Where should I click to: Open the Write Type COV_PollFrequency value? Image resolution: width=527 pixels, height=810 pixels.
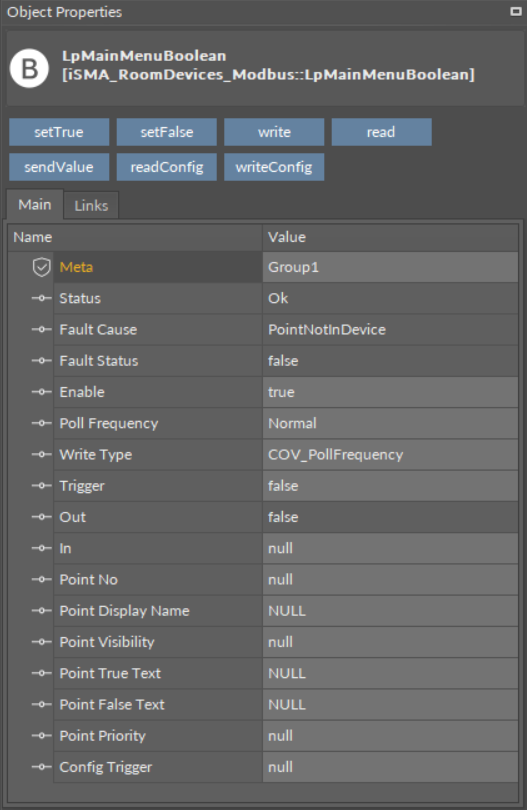[x=390, y=455]
